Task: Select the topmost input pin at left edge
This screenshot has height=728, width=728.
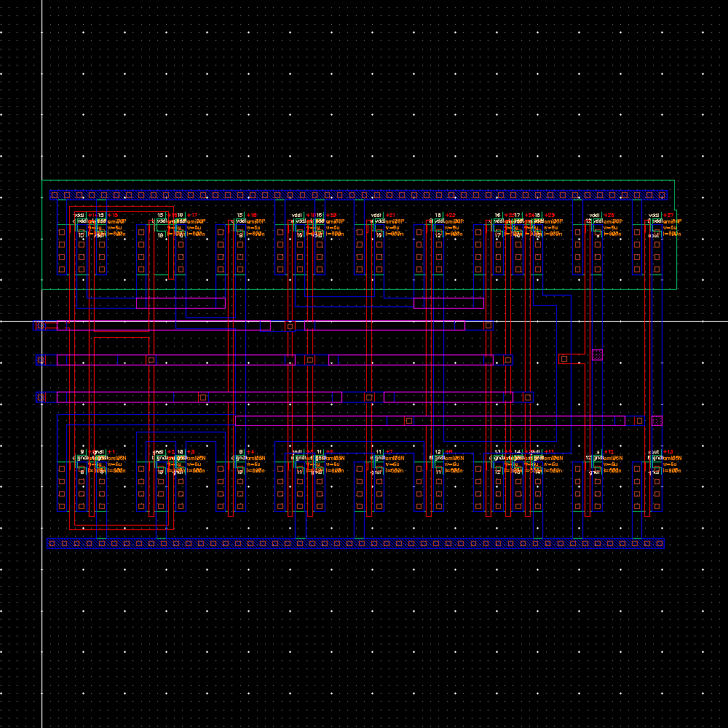Action: pyautogui.click(x=41, y=325)
